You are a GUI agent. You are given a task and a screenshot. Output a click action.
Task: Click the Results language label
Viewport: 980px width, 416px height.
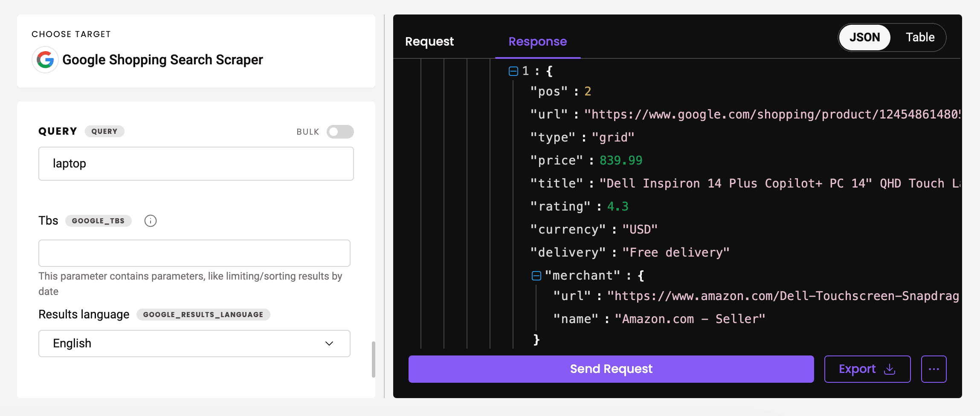pyautogui.click(x=84, y=315)
